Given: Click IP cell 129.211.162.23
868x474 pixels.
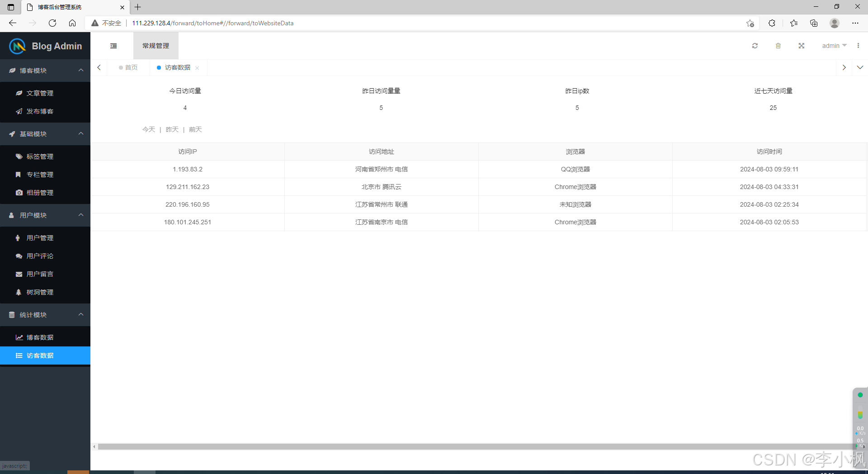Looking at the screenshot, I should click(188, 187).
